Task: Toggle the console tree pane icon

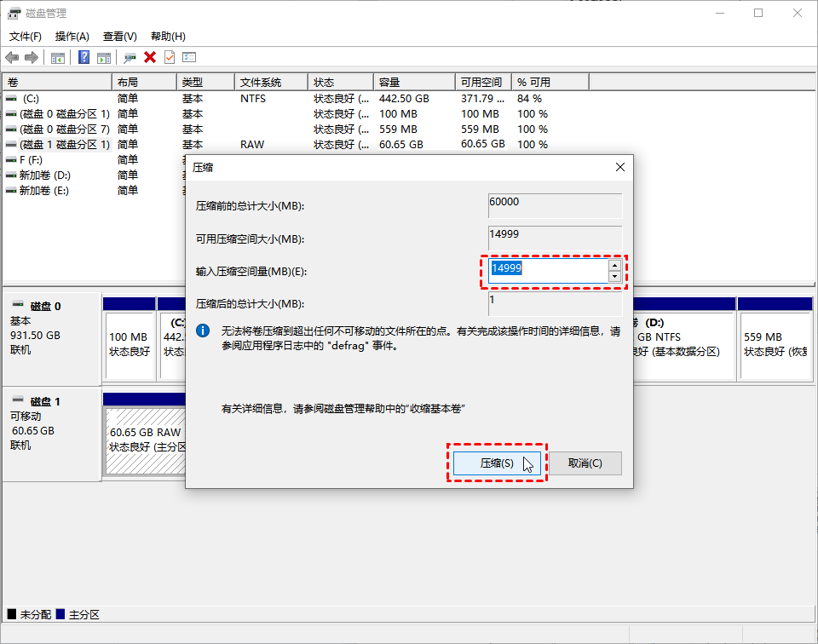Action: 57,57
